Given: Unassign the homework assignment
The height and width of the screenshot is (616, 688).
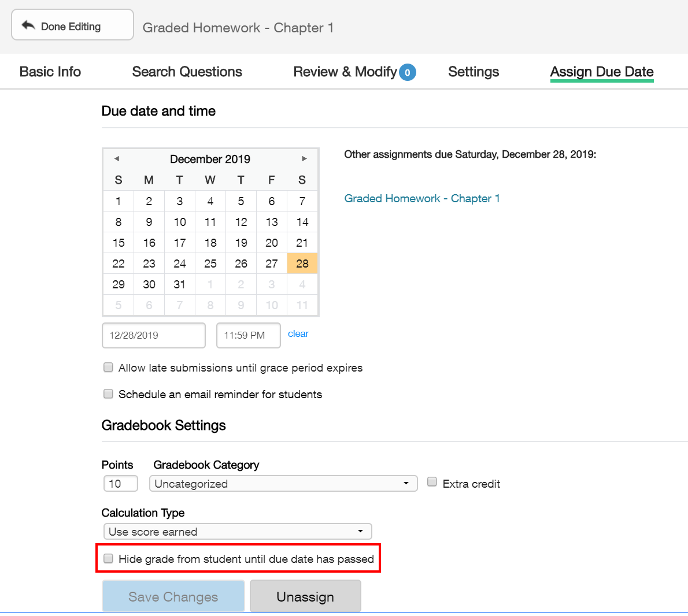Looking at the screenshot, I should click(x=305, y=596).
